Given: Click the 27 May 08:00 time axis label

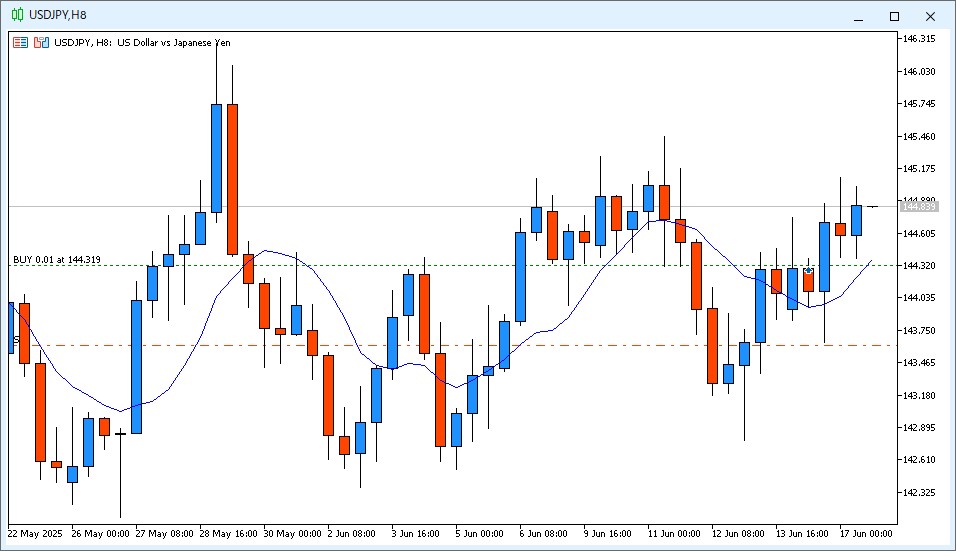Looking at the screenshot, I should (165, 534).
